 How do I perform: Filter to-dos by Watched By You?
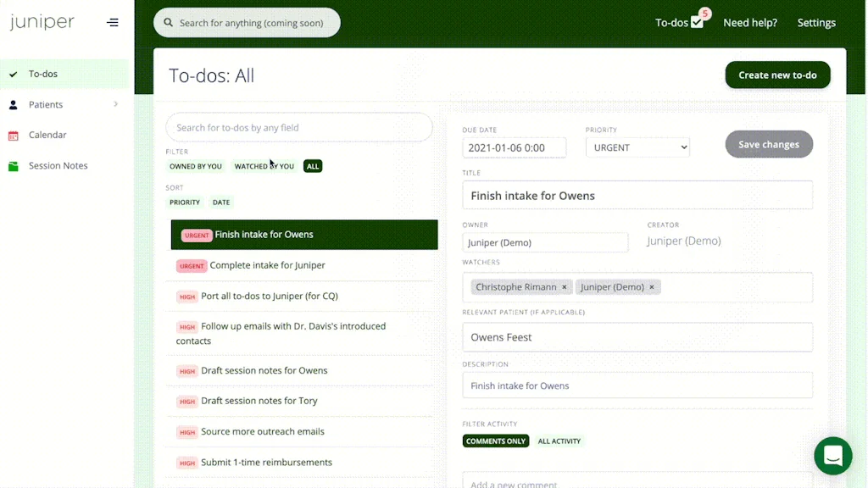tap(264, 166)
